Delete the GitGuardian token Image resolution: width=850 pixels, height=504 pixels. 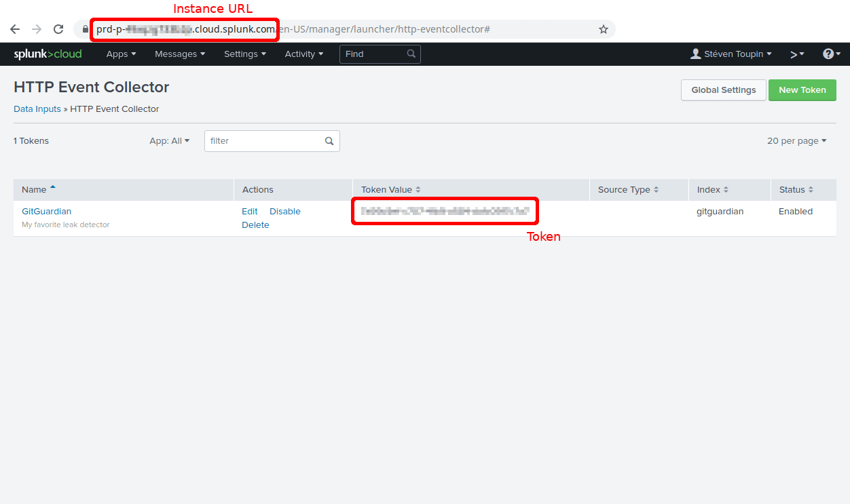(255, 225)
